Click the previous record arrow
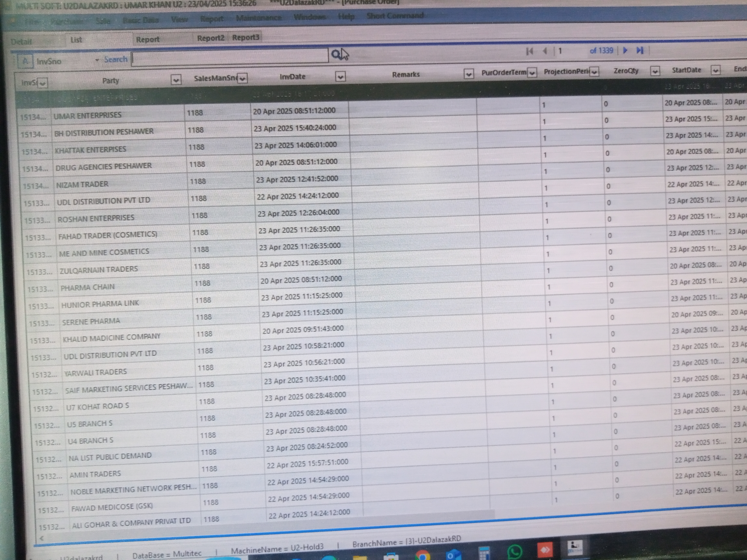This screenshot has height=560, width=747. click(545, 51)
